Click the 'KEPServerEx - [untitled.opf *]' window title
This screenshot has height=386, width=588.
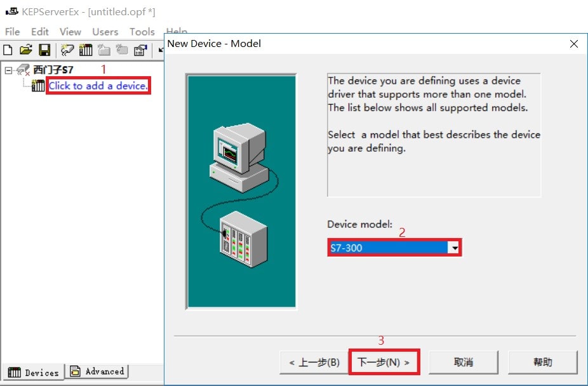click(88, 11)
